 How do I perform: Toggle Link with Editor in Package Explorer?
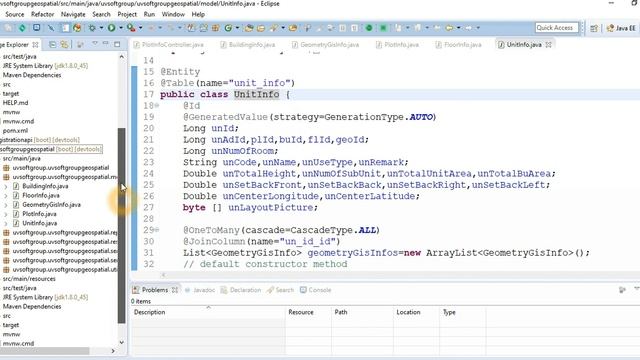(64, 44)
